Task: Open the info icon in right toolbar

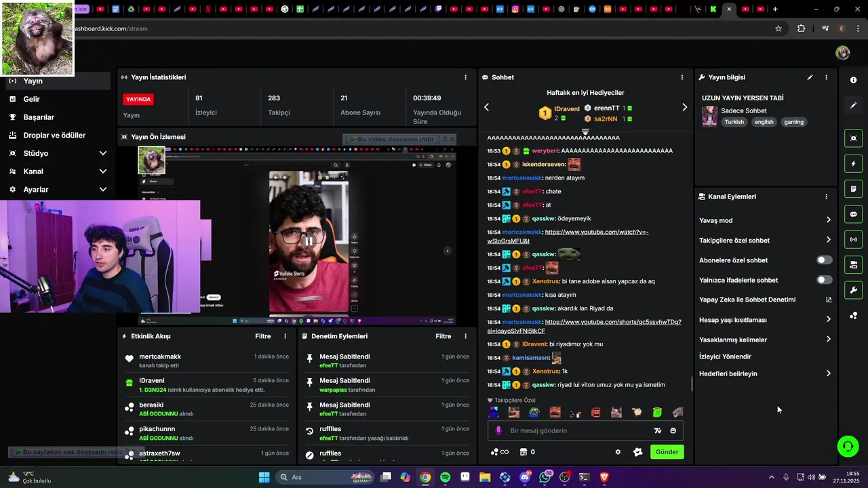Action: [853, 80]
